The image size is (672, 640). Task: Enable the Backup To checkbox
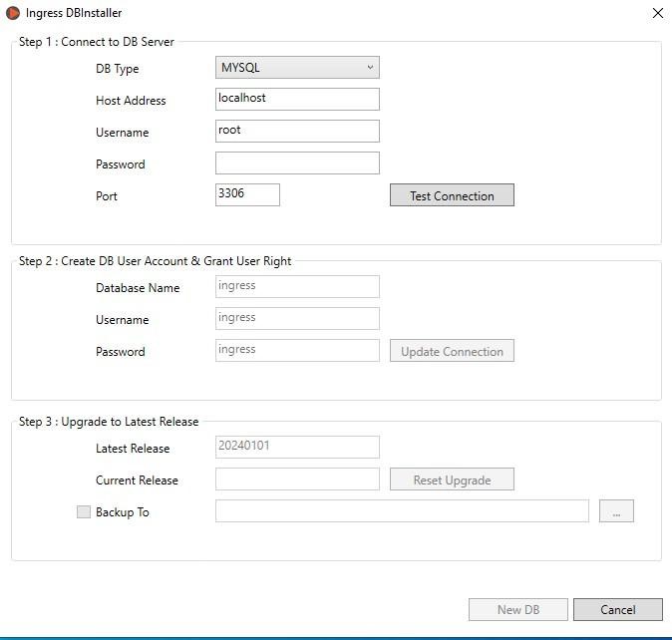pyautogui.click(x=84, y=512)
